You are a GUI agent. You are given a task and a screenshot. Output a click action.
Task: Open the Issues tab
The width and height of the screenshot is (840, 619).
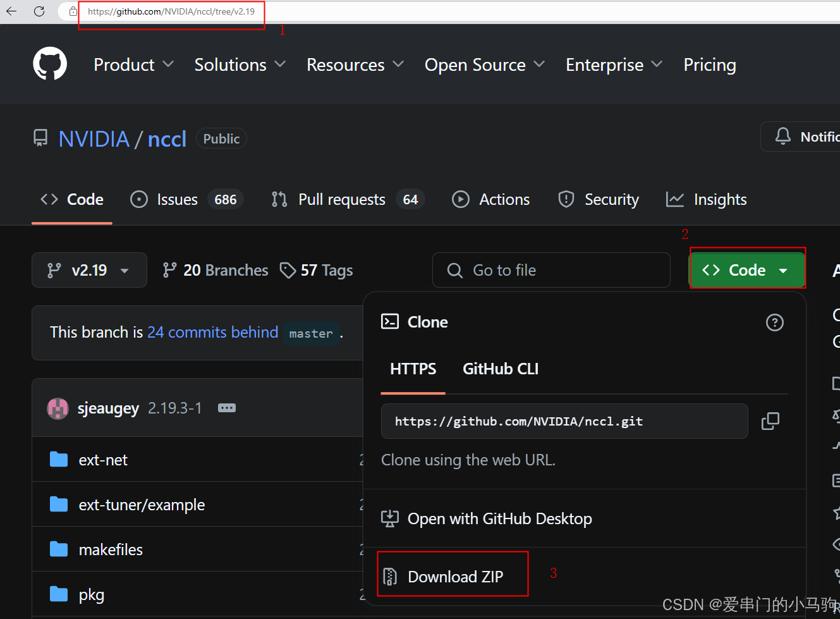point(187,199)
